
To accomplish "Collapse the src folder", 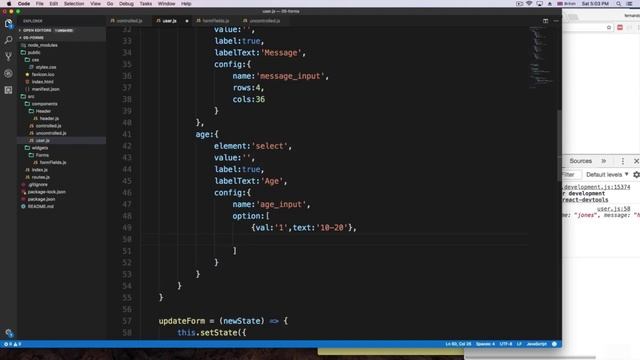I will pyautogui.click(x=31, y=97).
